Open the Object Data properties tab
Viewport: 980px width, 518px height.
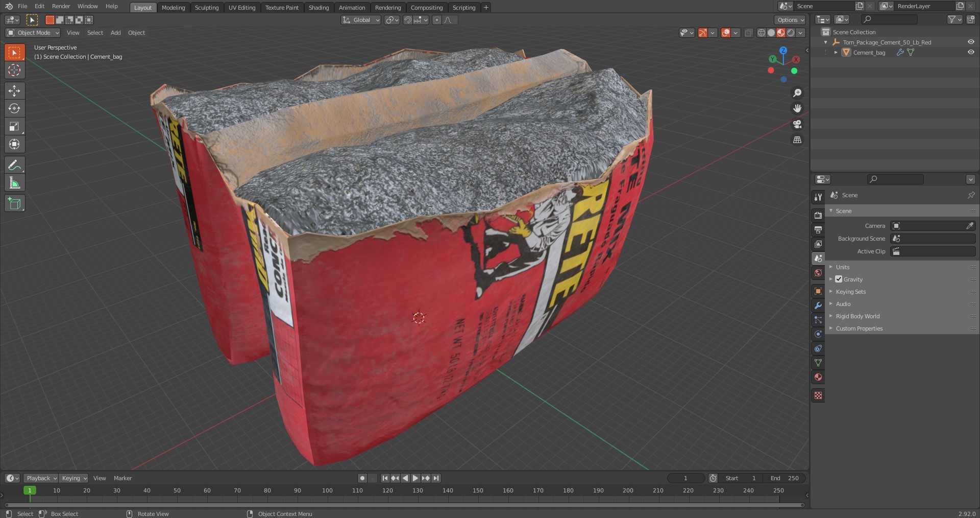click(818, 363)
